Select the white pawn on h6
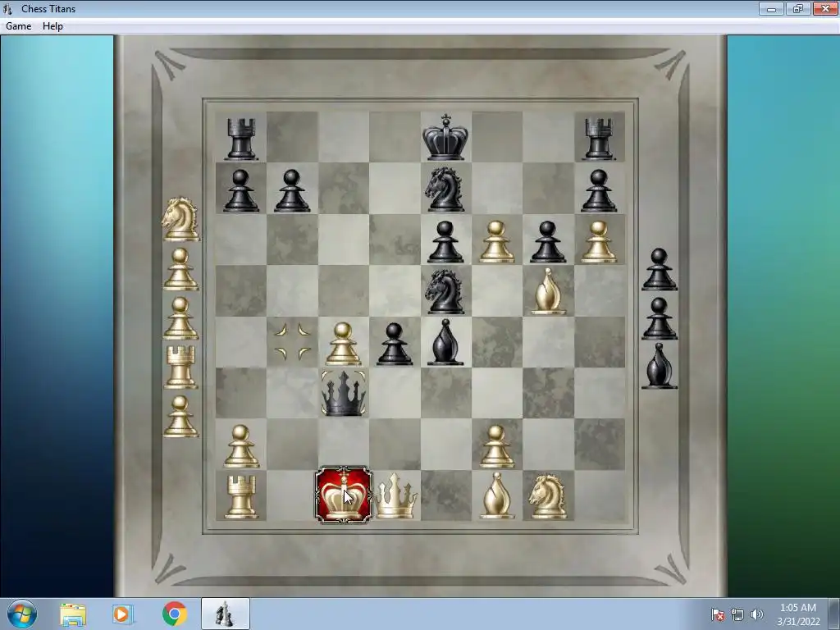 pos(598,242)
